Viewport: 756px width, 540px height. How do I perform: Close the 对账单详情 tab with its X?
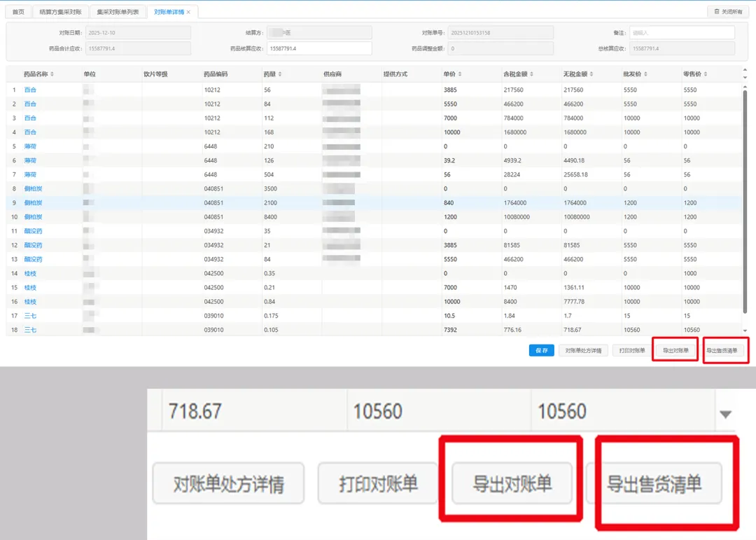[x=188, y=12]
